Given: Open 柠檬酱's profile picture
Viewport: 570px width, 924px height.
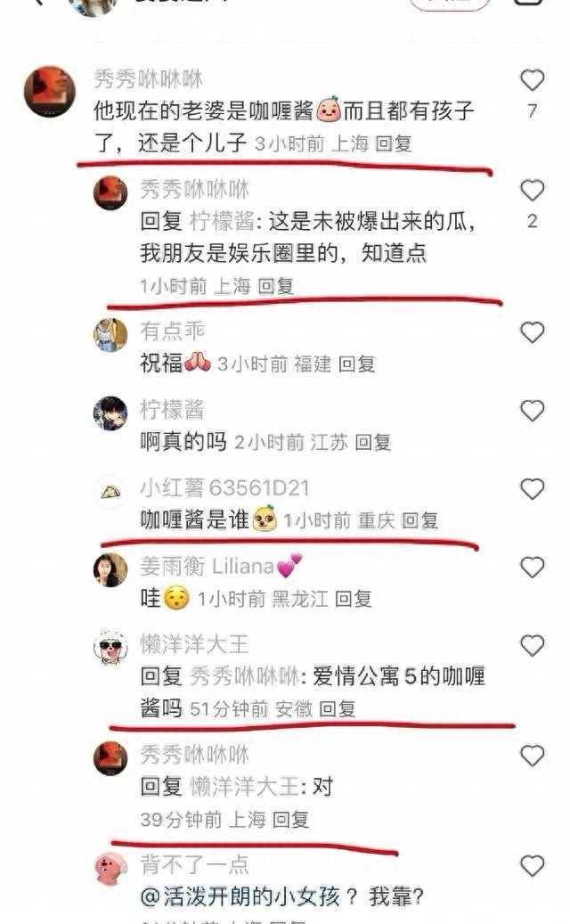Looking at the screenshot, I should (110, 413).
